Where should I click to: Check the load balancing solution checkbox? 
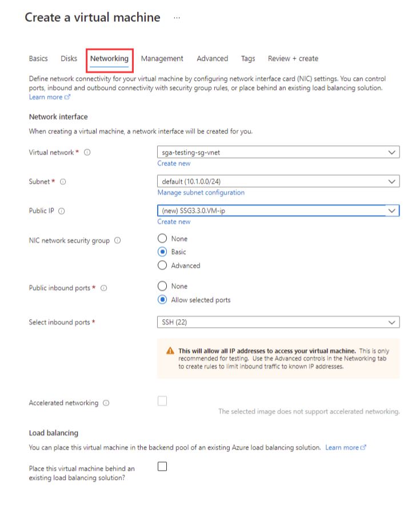coord(162,467)
